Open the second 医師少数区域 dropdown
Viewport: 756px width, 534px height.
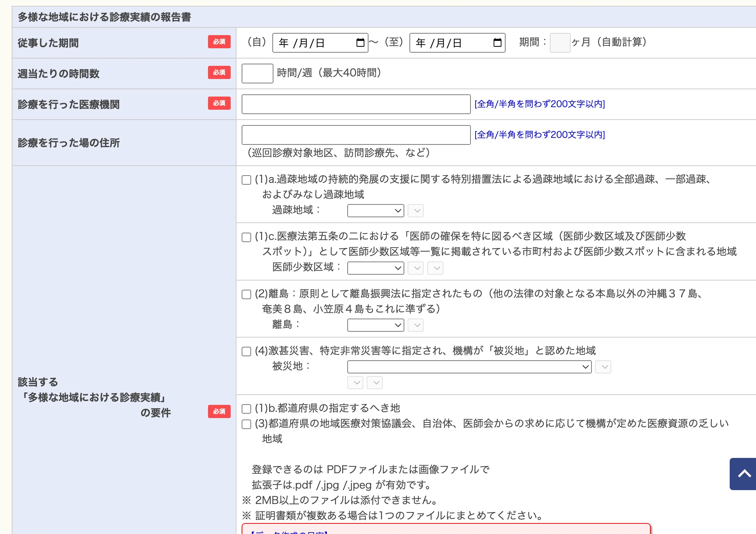(x=416, y=268)
